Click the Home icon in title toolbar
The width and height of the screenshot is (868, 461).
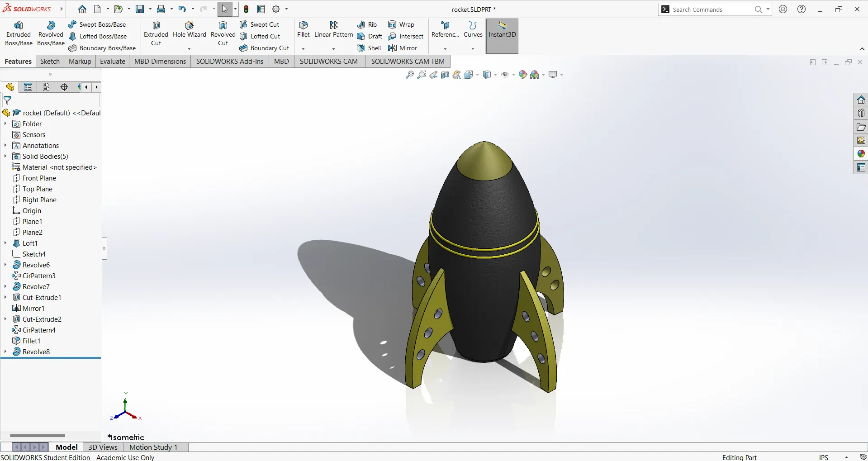(x=82, y=9)
